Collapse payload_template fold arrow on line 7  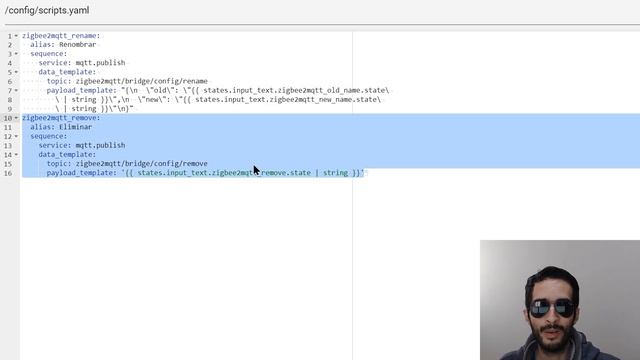click(16, 90)
